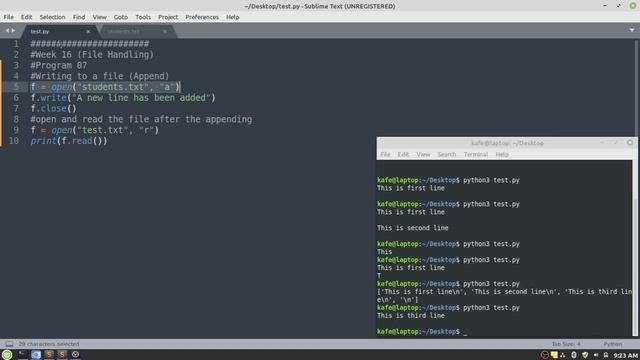Click the last terminal prompt with cursor
640x360 pixels.
tap(422, 332)
